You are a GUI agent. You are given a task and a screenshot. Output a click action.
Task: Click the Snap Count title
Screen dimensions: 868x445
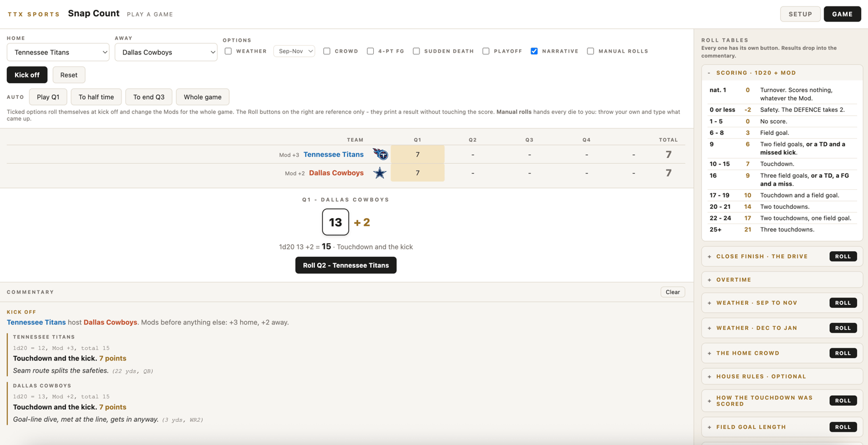click(x=94, y=13)
